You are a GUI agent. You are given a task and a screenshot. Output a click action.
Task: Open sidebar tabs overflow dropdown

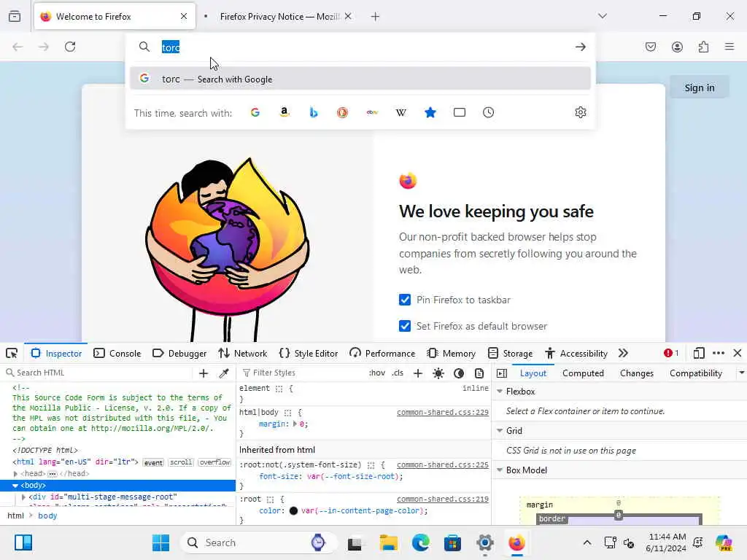[x=741, y=373]
